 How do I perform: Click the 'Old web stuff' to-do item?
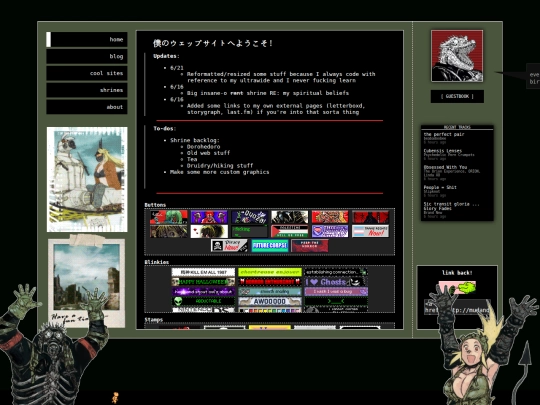coord(208,153)
